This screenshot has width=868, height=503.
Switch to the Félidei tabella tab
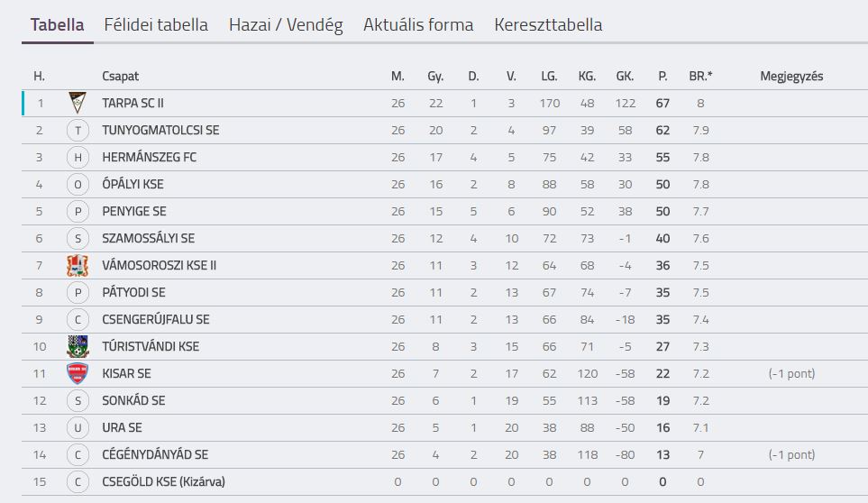[x=156, y=25]
